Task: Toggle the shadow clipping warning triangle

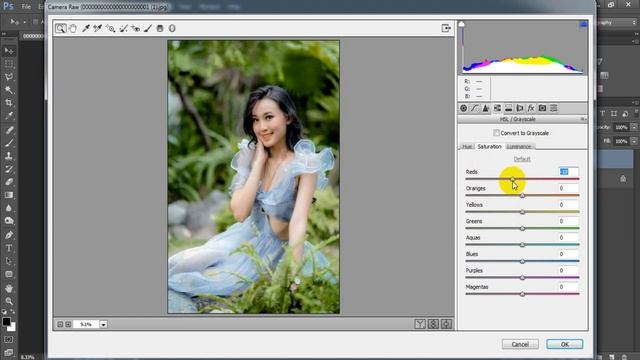Action: click(x=462, y=24)
